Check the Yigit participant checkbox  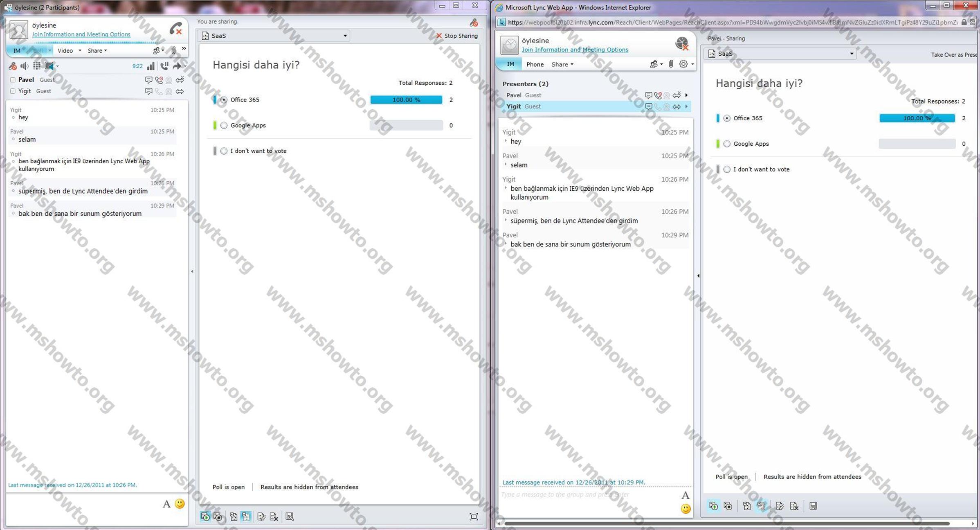(13, 91)
